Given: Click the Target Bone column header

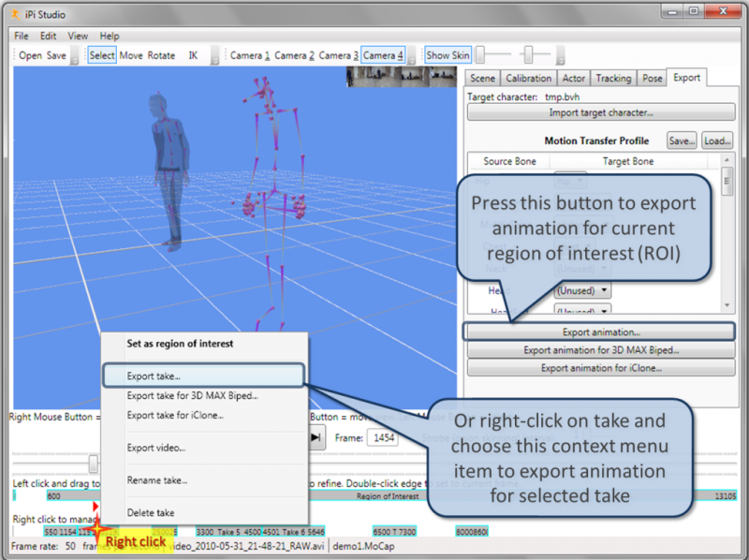Looking at the screenshot, I should coord(627,161).
